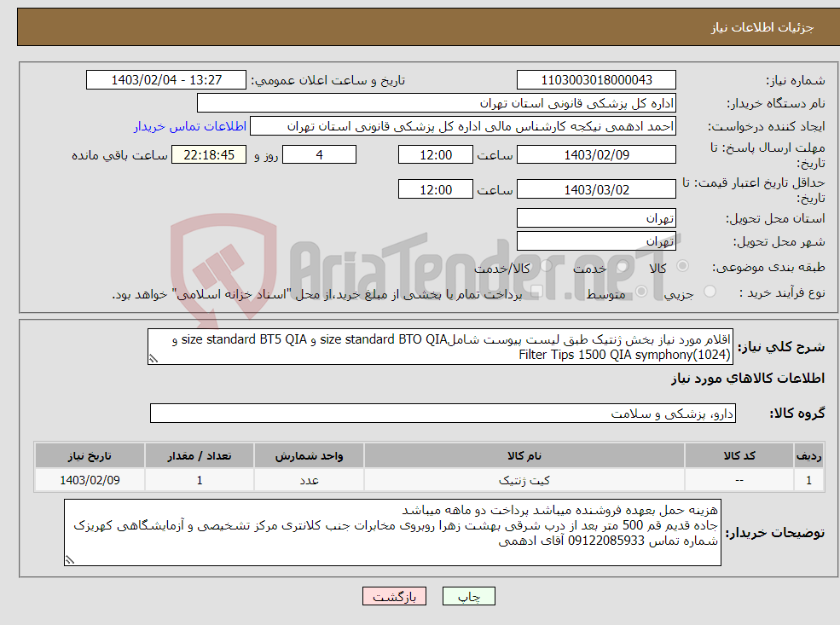Click the buyer notes text area

(392, 532)
